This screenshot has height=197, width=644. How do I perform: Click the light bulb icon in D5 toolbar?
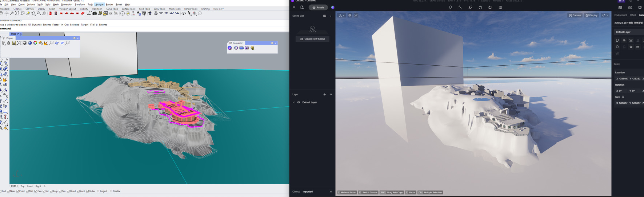click(x=450, y=7)
